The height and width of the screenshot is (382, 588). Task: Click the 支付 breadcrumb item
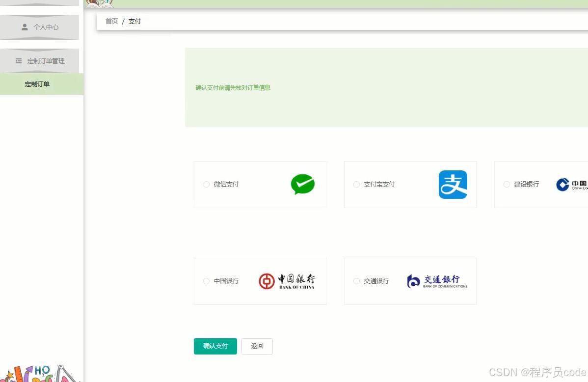coord(134,22)
